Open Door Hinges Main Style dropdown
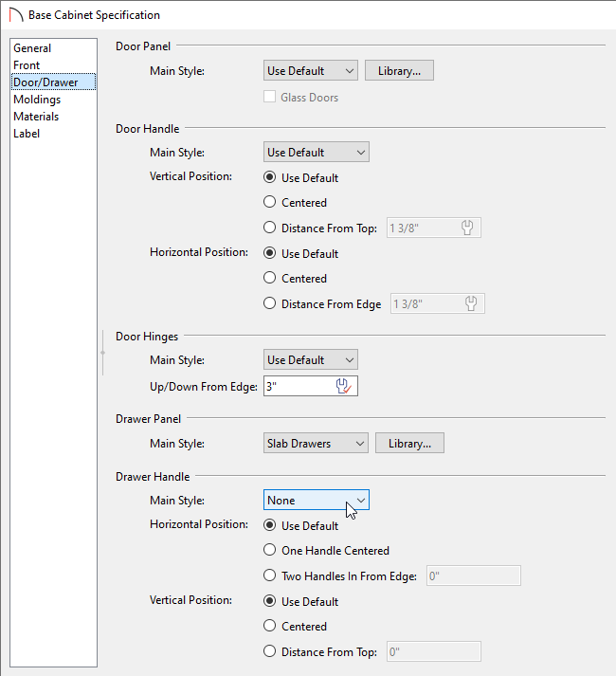Image resolution: width=616 pixels, height=676 pixels. (x=311, y=359)
